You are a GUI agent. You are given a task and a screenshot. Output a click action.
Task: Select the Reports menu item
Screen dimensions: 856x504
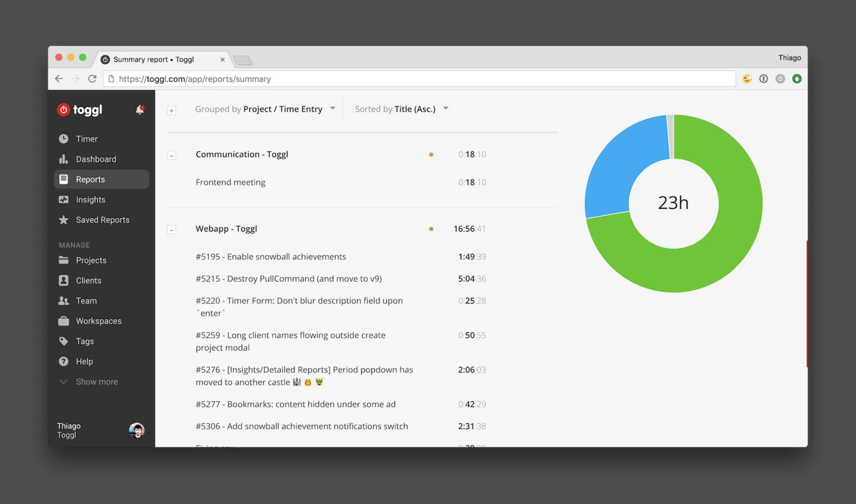90,180
